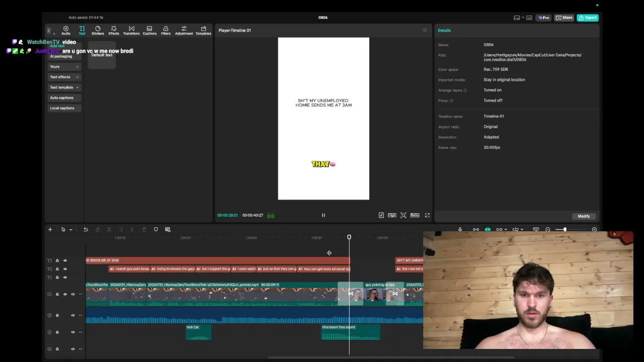Mute the main video track
The width and height of the screenshot is (644, 362).
click(x=72, y=294)
